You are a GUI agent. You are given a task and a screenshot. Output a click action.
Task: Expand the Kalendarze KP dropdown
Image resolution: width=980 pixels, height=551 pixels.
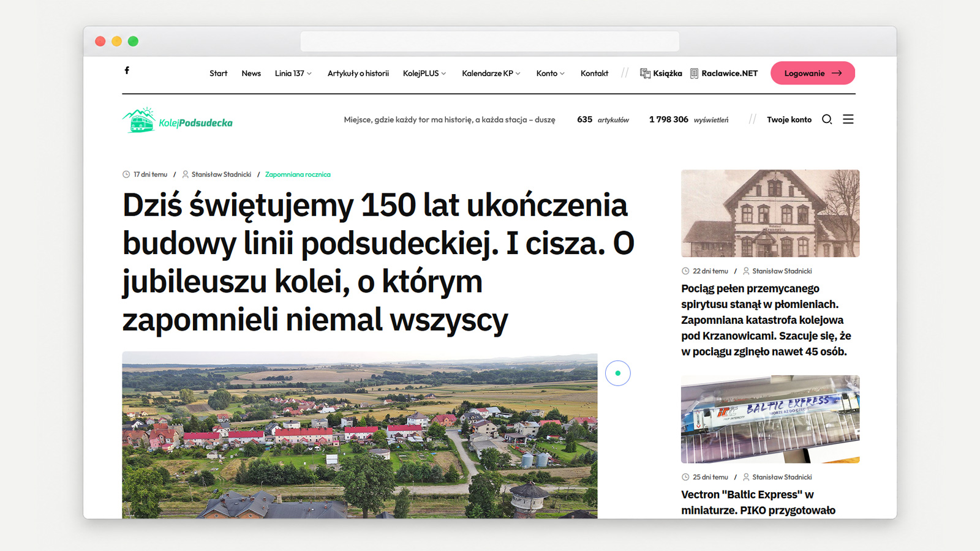(491, 73)
